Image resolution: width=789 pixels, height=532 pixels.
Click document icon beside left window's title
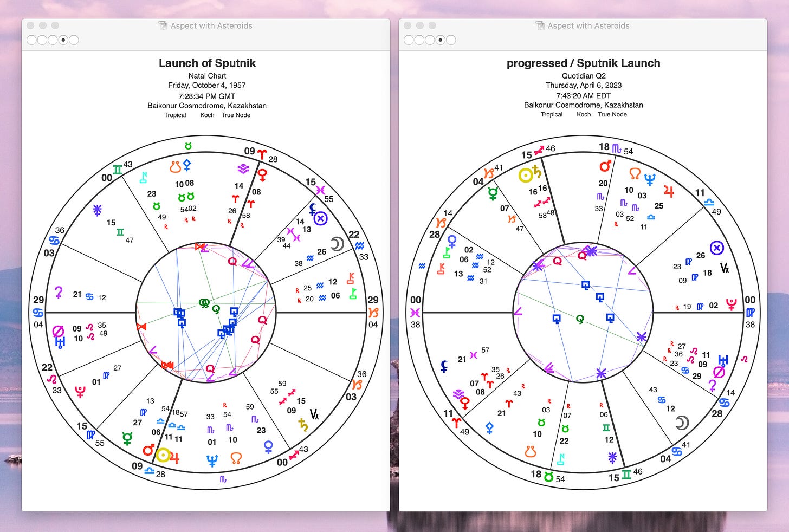[163, 25]
